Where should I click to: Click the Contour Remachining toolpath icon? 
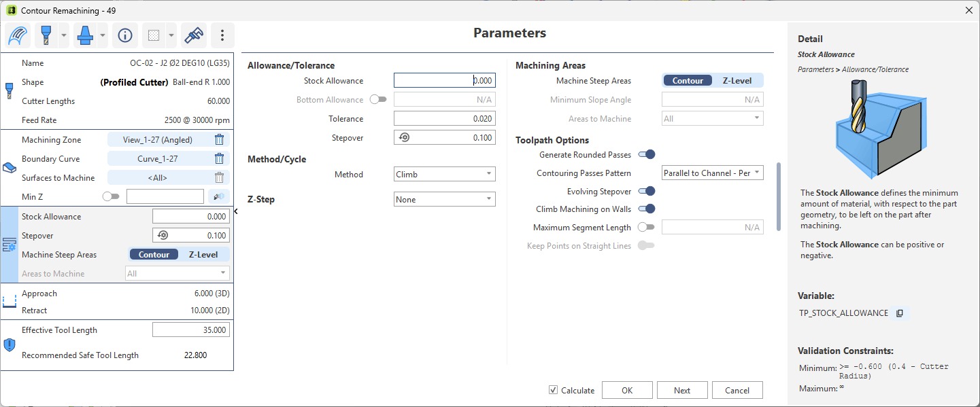pyautogui.click(x=18, y=35)
